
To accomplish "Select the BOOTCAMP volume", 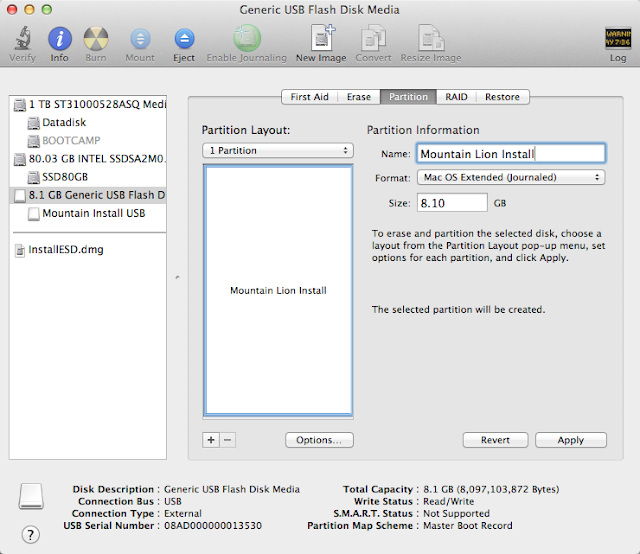I will (88, 140).
